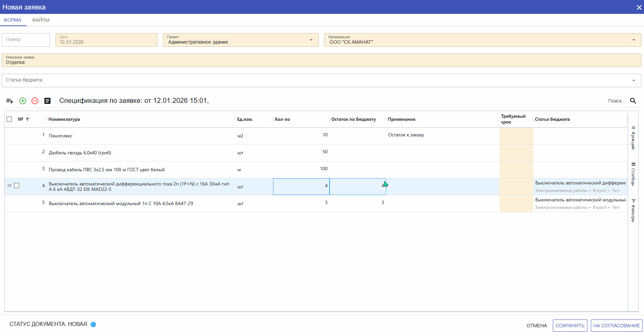Check the row 4 selection checkbox
644x332 pixels.
(17, 185)
